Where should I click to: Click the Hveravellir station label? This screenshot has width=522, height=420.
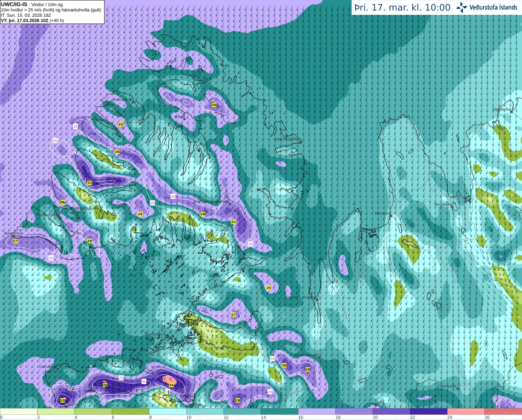tap(448, 386)
